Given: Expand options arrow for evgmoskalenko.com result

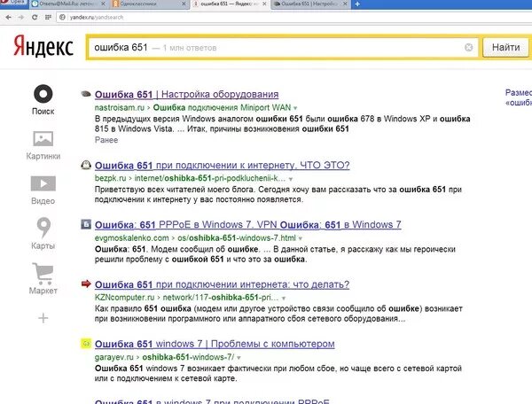Looking at the screenshot, I should click(x=301, y=238).
